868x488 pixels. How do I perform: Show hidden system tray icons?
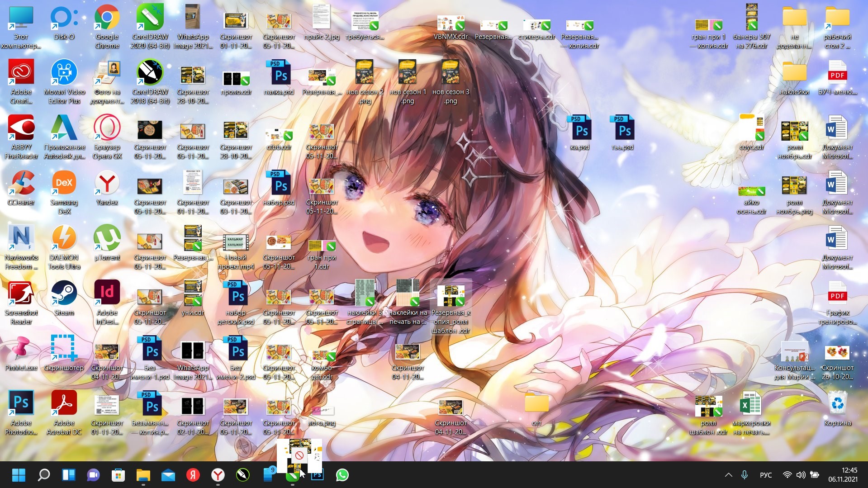click(728, 475)
